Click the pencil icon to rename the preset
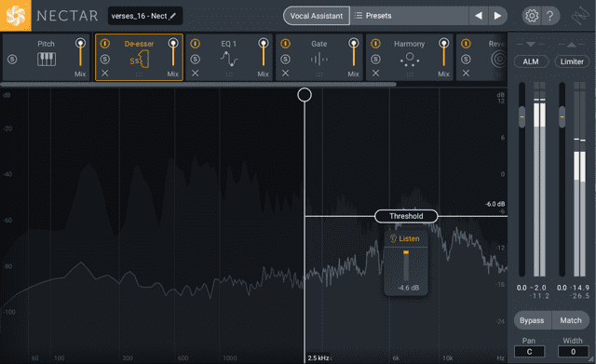 coord(173,16)
